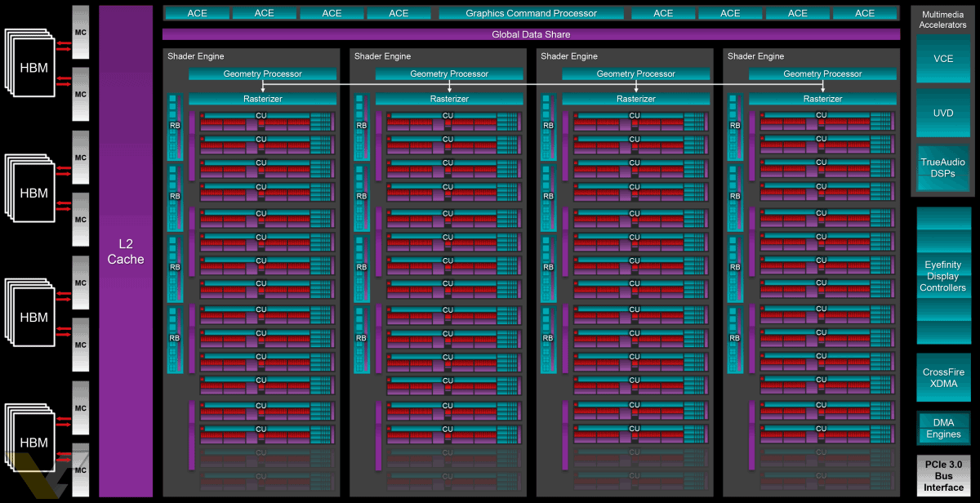Select the Global Data Share bar

(x=531, y=34)
